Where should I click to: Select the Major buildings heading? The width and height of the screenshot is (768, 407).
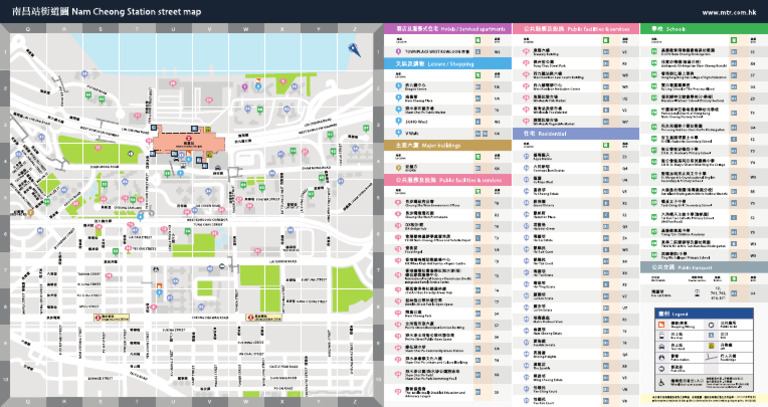(x=448, y=145)
